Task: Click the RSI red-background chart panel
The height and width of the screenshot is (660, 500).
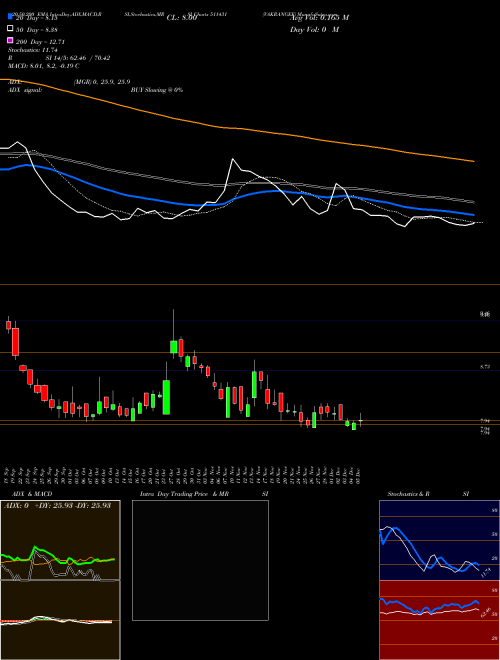Action: tap(439, 620)
